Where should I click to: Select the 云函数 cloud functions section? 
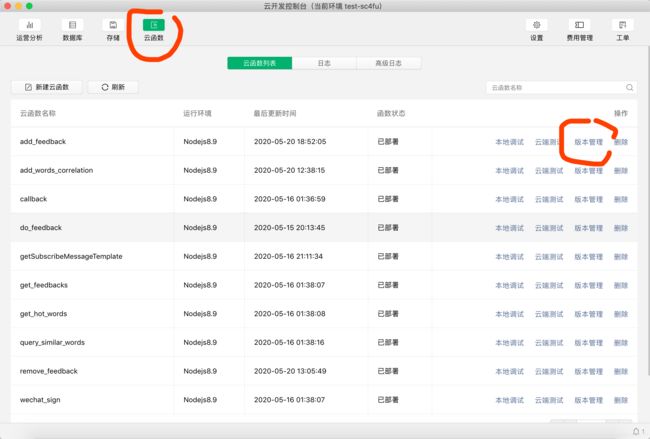click(154, 30)
